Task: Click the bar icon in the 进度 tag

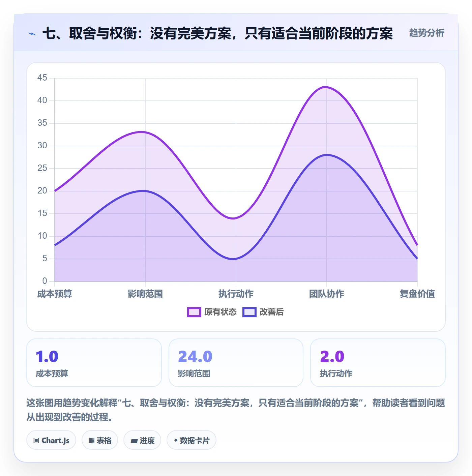Action: click(x=134, y=441)
